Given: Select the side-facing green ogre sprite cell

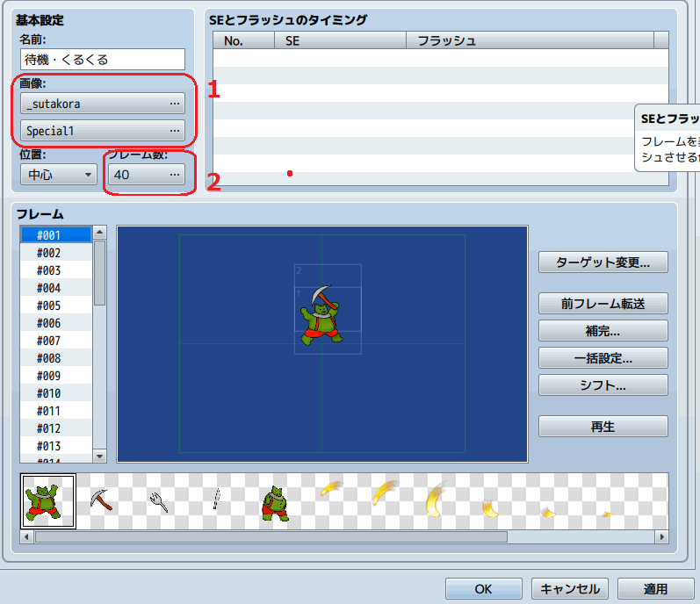Looking at the screenshot, I should 274,503.
